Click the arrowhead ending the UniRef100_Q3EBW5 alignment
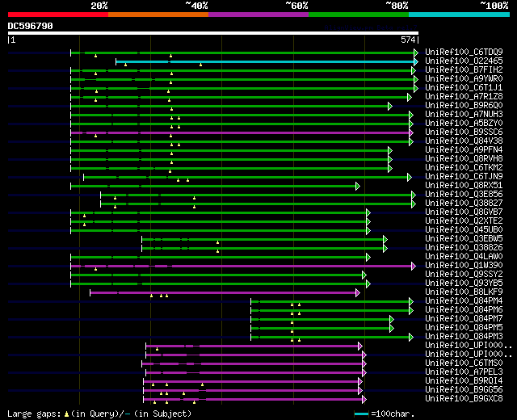517x420 pixels. coord(385,239)
